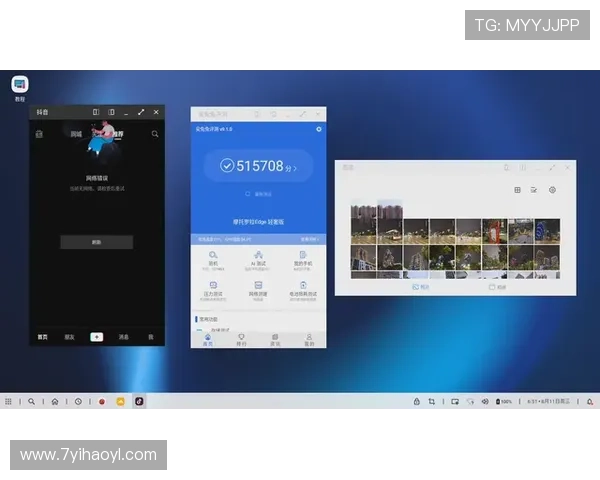
Task: Open the AI 测试 tool in AnTuTu
Action: [x=258, y=261]
